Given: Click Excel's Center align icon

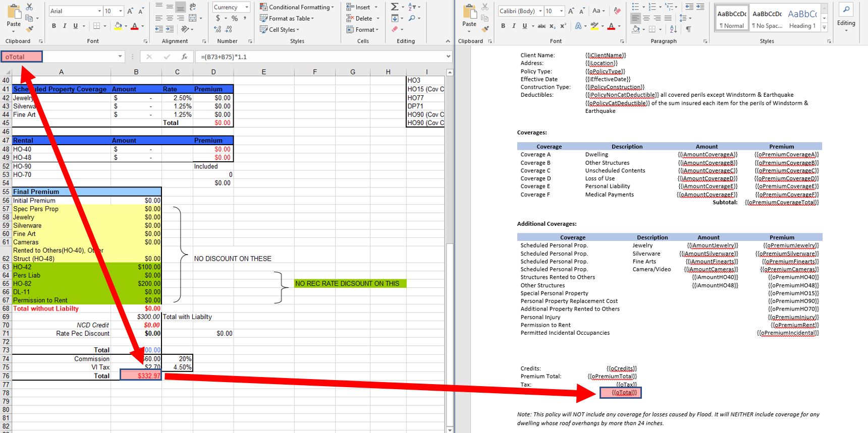Looking at the screenshot, I should (170, 18).
